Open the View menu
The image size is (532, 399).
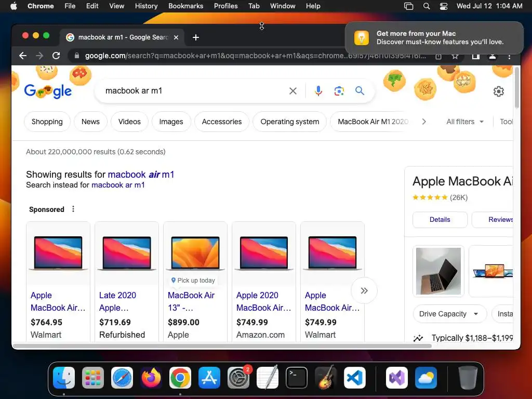[116, 6]
